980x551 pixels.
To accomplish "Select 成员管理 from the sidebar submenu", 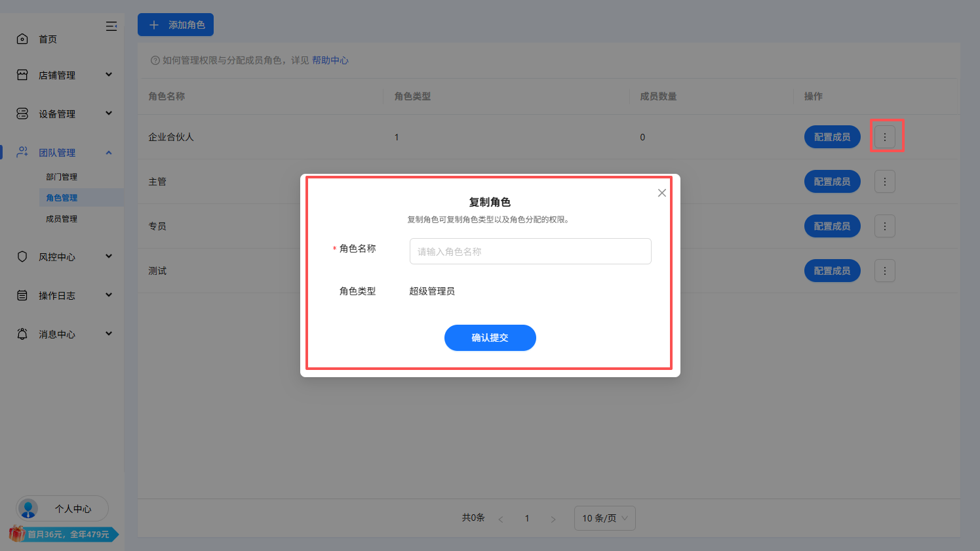I will pyautogui.click(x=62, y=218).
